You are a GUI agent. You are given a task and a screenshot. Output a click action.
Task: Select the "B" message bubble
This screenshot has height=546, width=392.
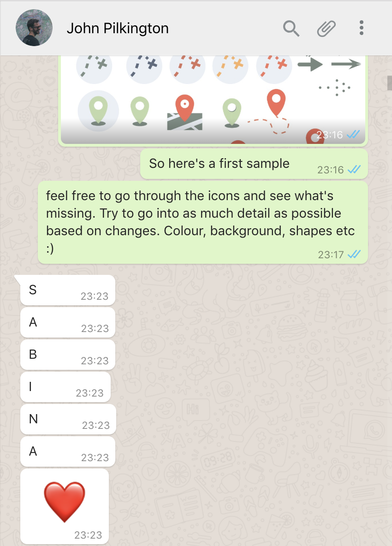click(67, 355)
